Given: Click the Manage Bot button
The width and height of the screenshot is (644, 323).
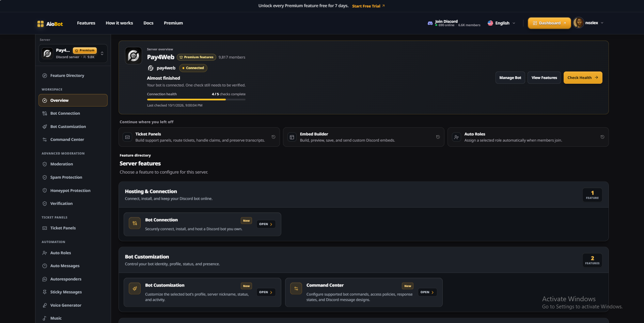Looking at the screenshot, I should [510, 78].
